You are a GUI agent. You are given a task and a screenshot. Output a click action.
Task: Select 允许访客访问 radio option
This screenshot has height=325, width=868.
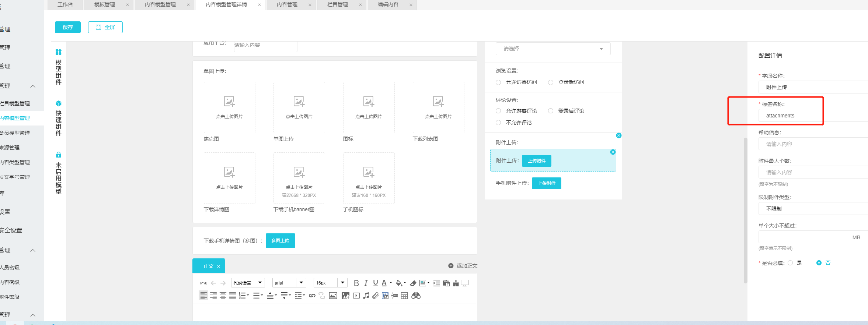[x=498, y=82]
